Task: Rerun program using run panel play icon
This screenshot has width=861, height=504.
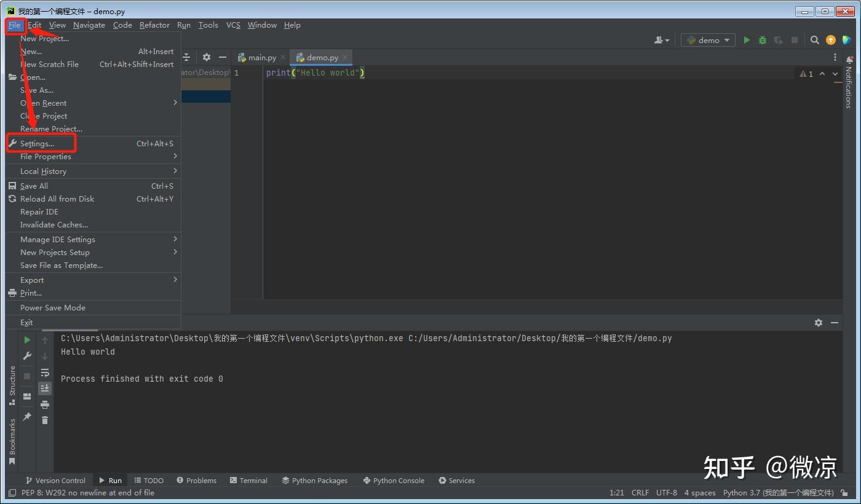Action: click(27, 340)
